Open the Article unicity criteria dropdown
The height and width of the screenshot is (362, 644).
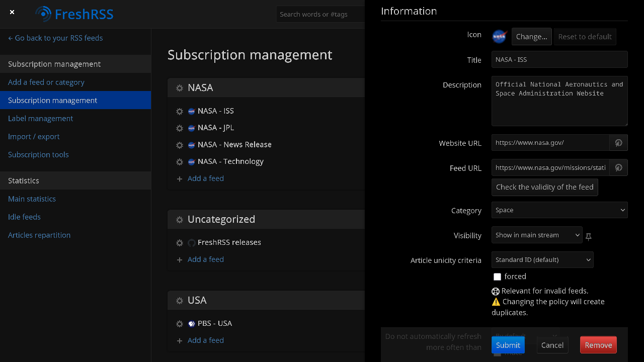[x=542, y=259]
